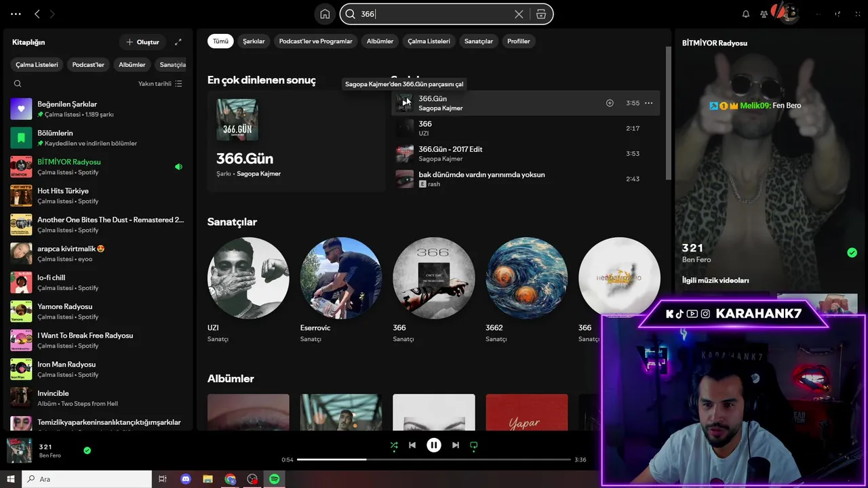Open the friend activity icon
The width and height of the screenshot is (868, 488).
coord(764,14)
